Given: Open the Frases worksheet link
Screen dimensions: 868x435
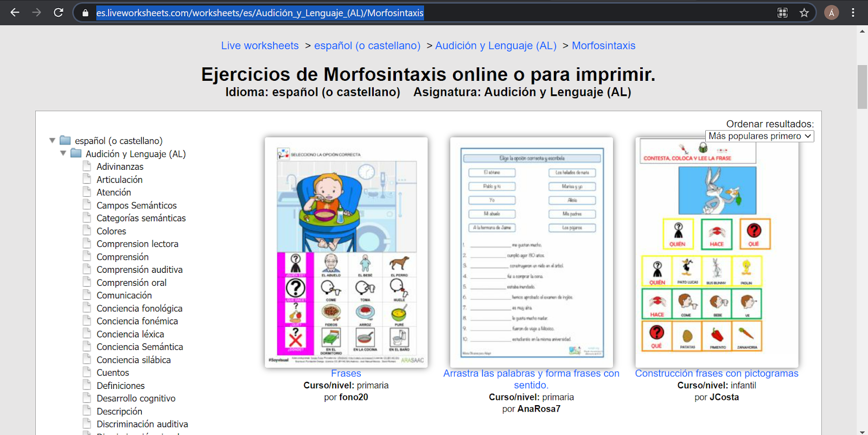Looking at the screenshot, I should [346, 373].
